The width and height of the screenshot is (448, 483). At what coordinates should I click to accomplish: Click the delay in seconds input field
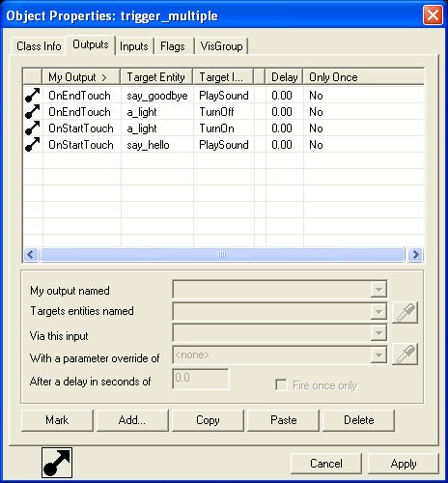[x=201, y=379]
